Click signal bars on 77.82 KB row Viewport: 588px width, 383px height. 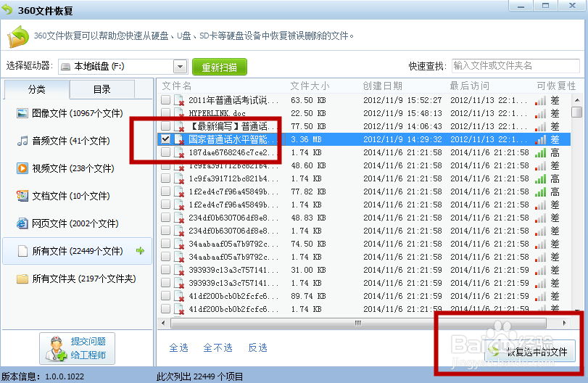point(540,192)
